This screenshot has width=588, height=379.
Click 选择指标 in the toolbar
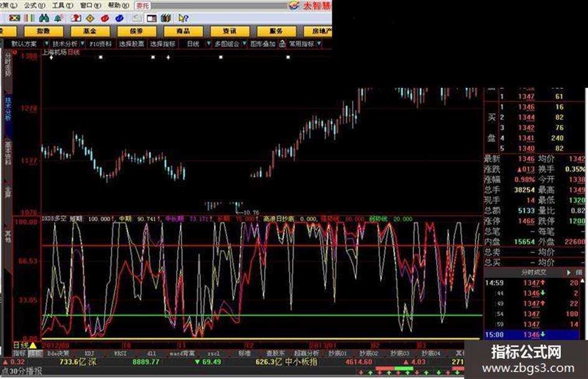pyautogui.click(x=163, y=44)
